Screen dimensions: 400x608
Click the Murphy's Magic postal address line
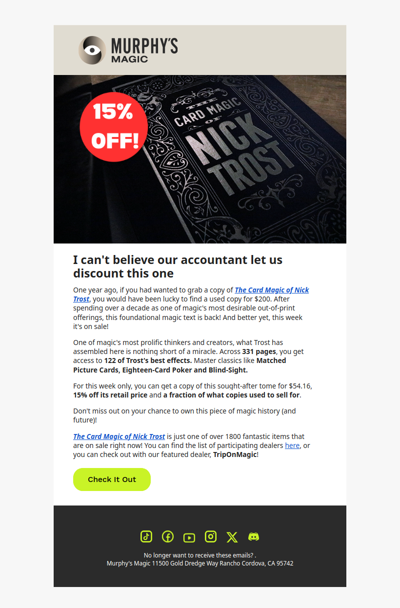[x=200, y=563]
